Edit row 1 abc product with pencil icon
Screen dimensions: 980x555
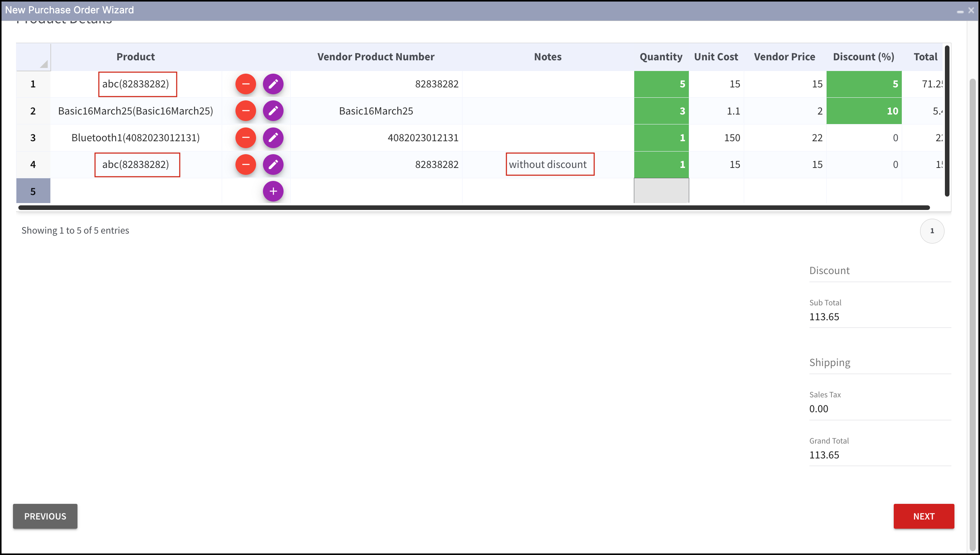tap(273, 84)
